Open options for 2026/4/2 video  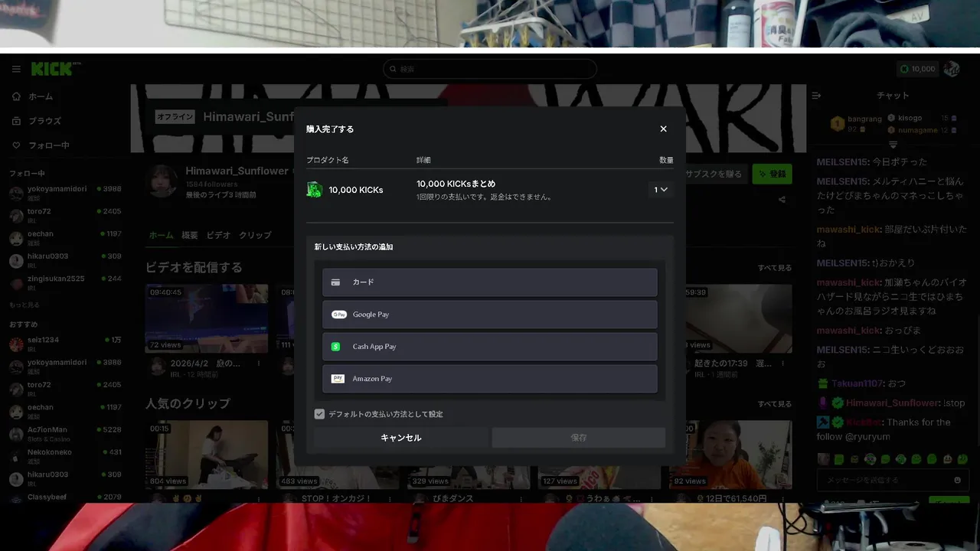(259, 364)
